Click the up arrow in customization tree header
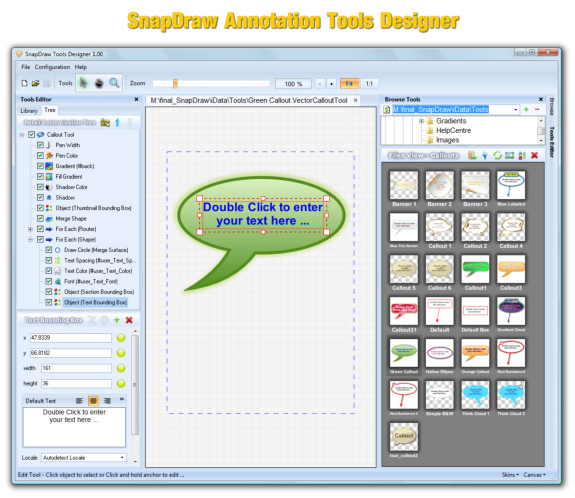The image size is (575, 498). (117, 122)
